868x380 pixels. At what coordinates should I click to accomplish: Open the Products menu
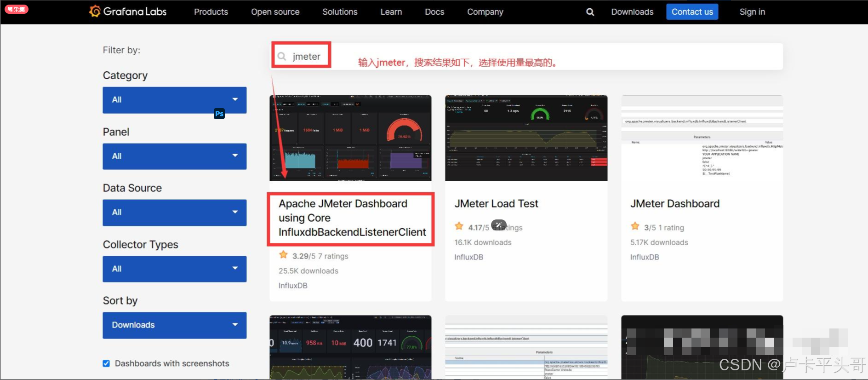pyautogui.click(x=211, y=12)
